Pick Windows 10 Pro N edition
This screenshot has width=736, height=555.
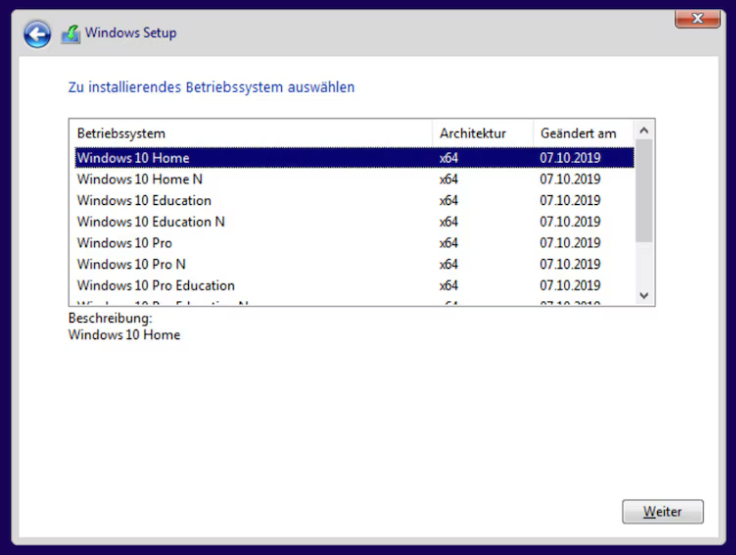[354, 264]
